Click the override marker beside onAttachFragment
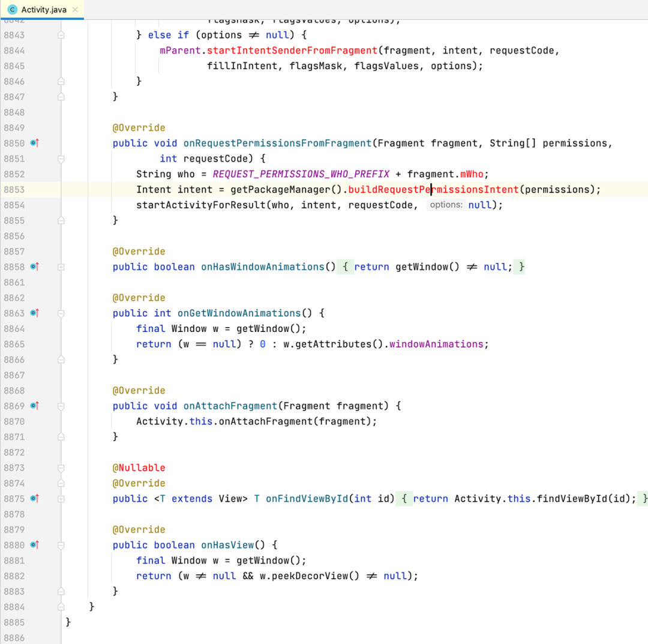Image resolution: width=648 pixels, height=644 pixels. pyautogui.click(x=34, y=406)
